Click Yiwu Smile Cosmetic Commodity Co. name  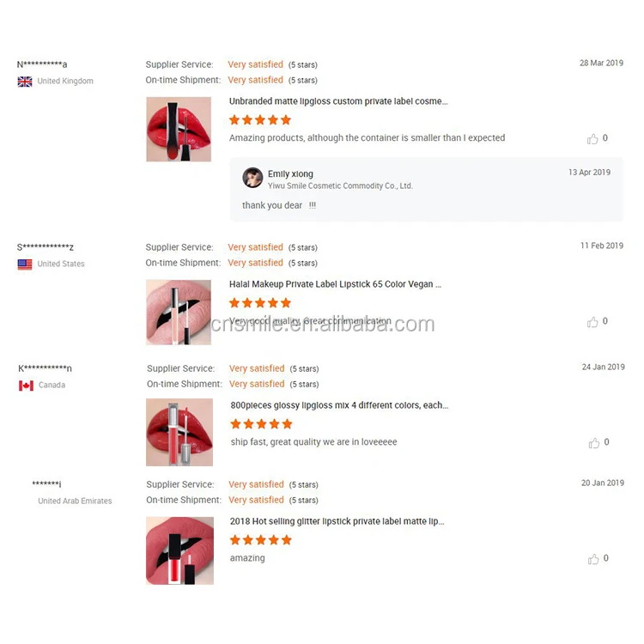click(340, 186)
